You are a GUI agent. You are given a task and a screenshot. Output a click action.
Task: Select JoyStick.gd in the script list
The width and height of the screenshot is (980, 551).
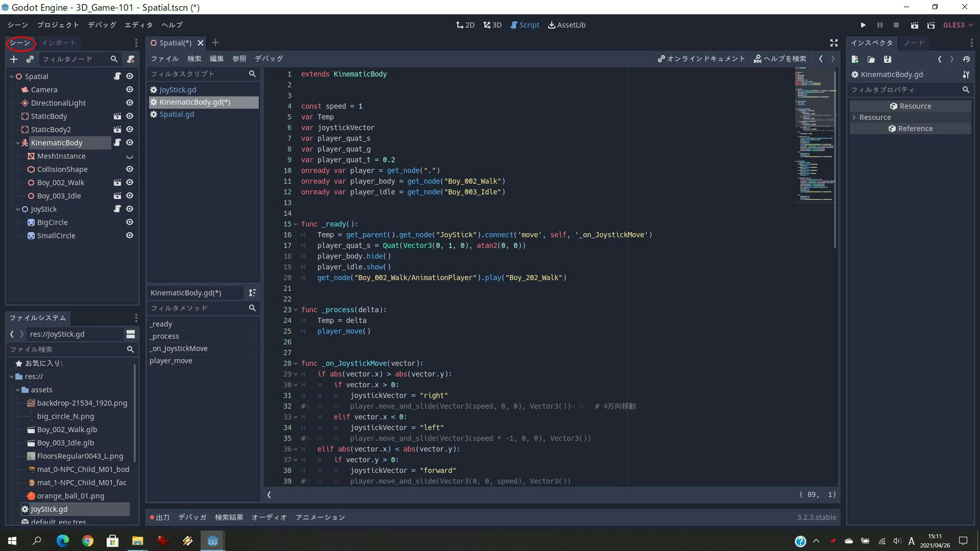(178, 90)
